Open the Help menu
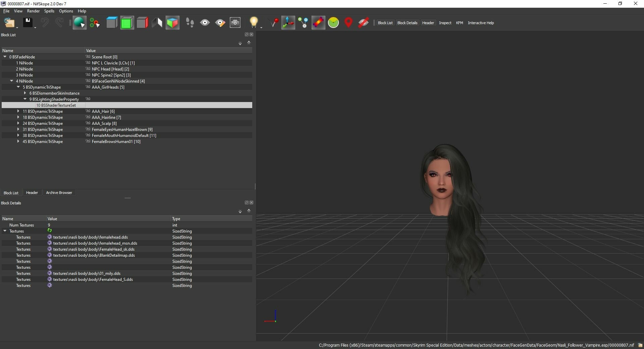This screenshot has height=349, width=644. pyautogui.click(x=82, y=11)
